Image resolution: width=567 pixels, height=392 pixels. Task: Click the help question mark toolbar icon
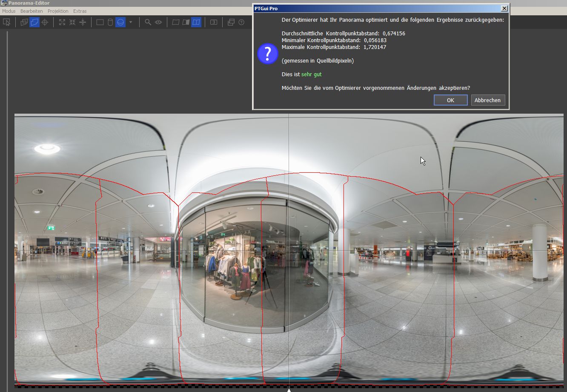point(241,22)
